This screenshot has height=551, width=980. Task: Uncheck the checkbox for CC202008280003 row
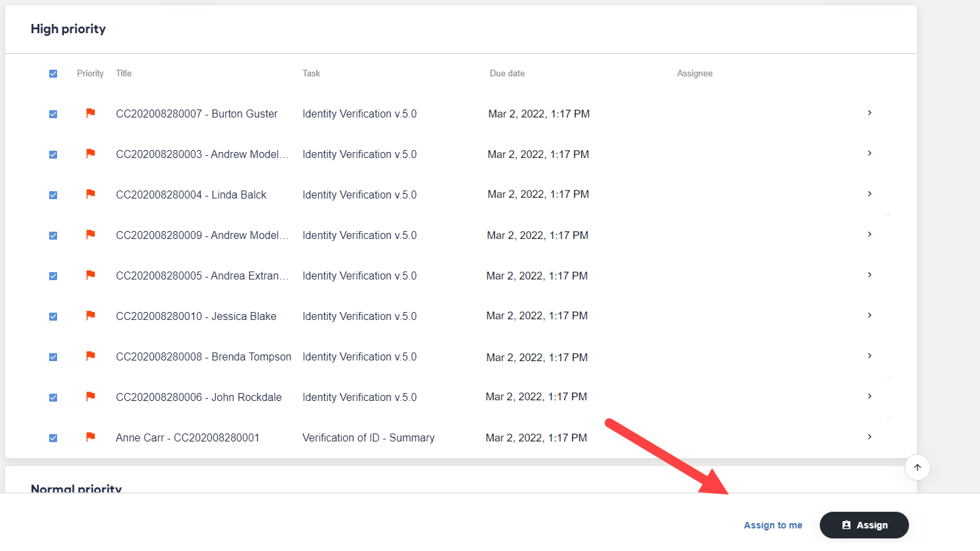[x=53, y=155]
